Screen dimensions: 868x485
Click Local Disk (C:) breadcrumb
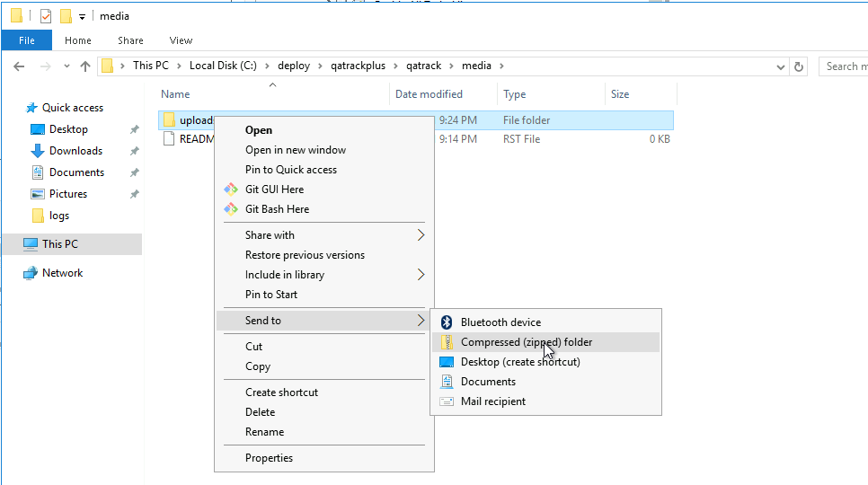click(x=223, y=66)
